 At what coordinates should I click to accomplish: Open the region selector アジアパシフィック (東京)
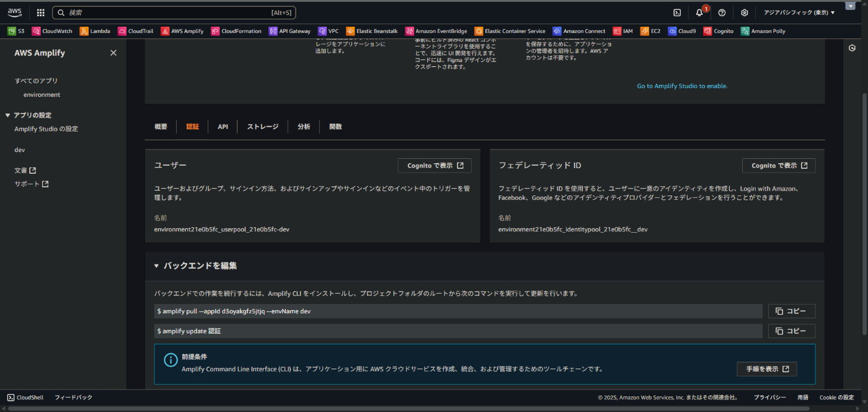[x=799, y=12]
